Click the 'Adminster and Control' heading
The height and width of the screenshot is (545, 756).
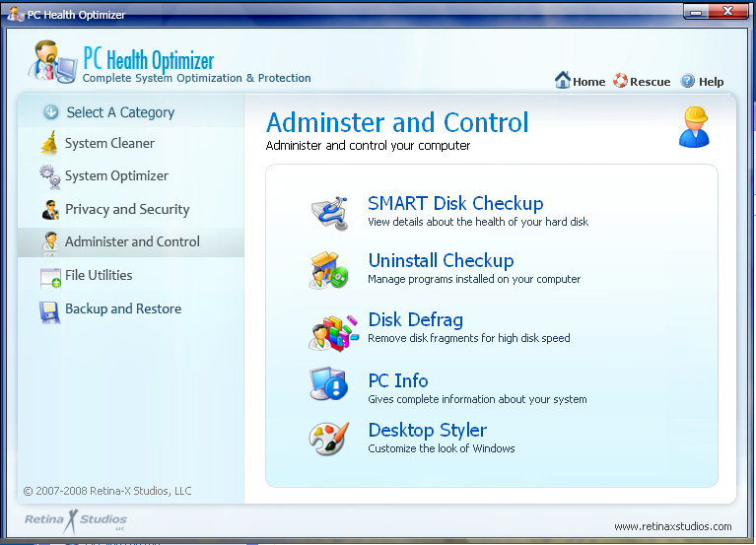tap(397, 122)
